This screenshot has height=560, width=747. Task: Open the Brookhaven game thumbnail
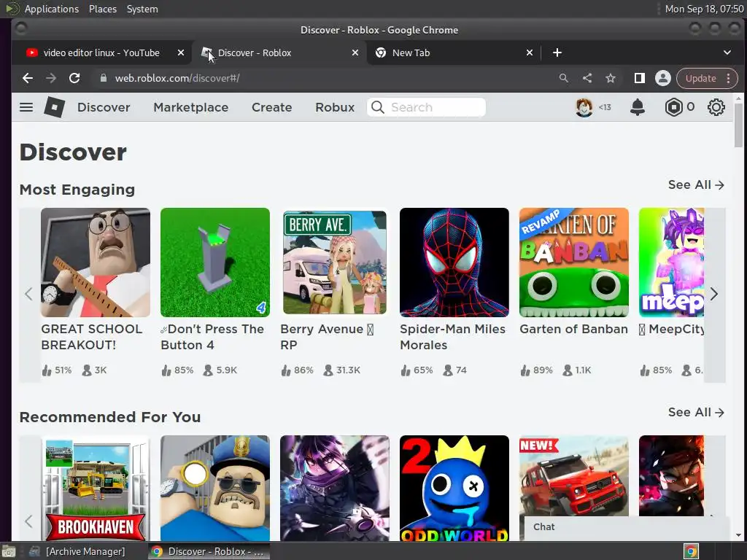pos(96,488)
